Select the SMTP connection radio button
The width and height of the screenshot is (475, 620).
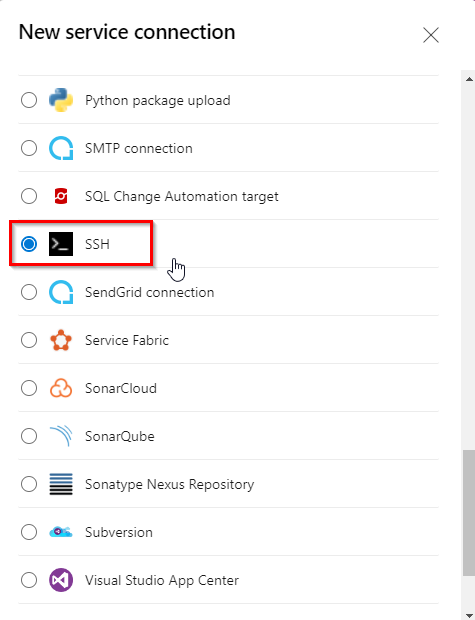coord(29,148)
